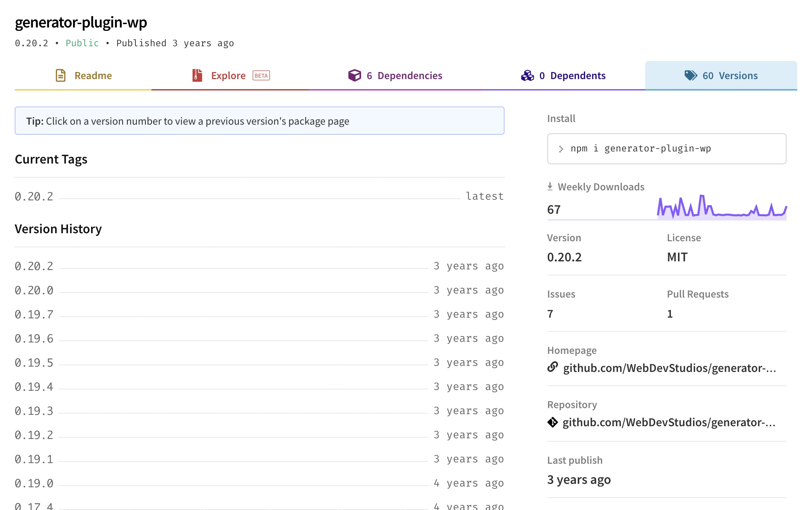Click the Version History heading

click(58, 229)
